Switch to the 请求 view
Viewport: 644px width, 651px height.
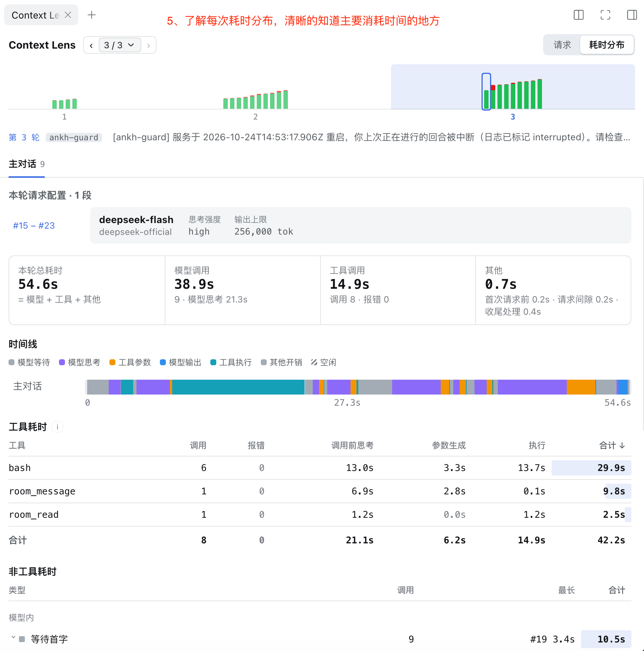click(562, 45)
